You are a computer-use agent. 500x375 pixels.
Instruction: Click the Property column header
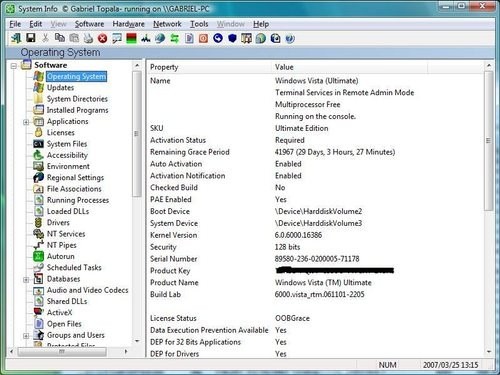click(210, 67)
